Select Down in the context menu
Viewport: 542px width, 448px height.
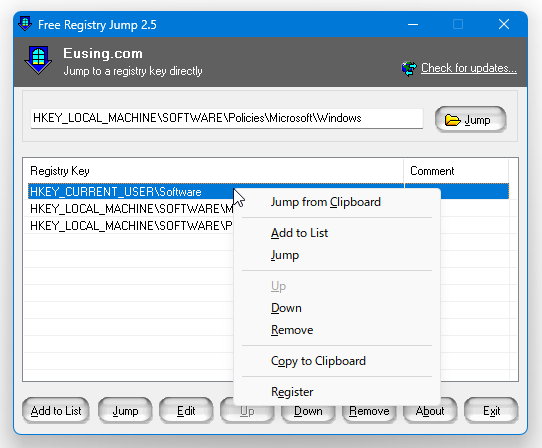[337, 308]
